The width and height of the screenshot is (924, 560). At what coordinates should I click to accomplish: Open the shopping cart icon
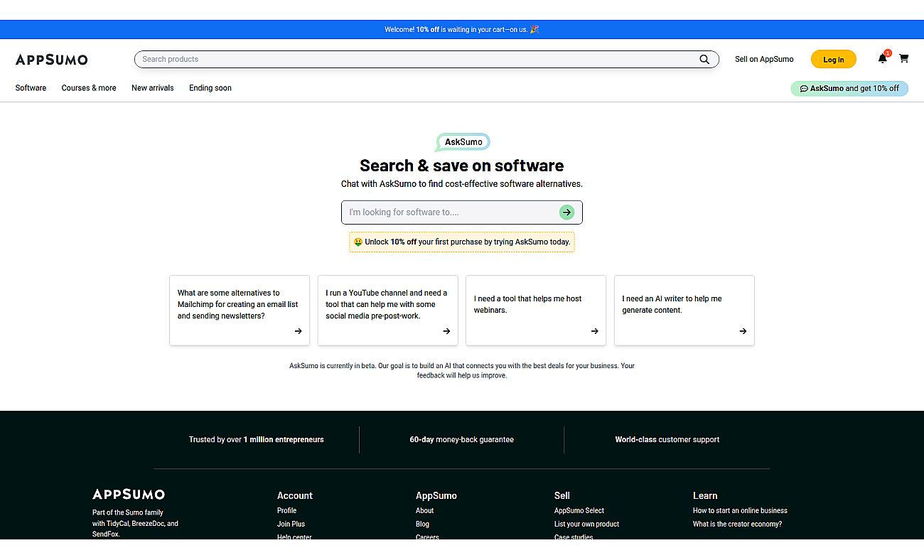pos(904,58)
